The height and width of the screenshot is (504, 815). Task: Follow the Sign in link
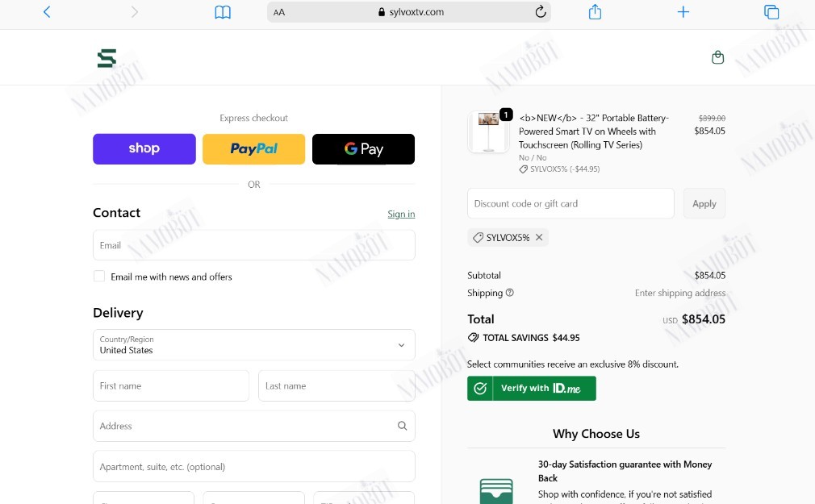401,214
